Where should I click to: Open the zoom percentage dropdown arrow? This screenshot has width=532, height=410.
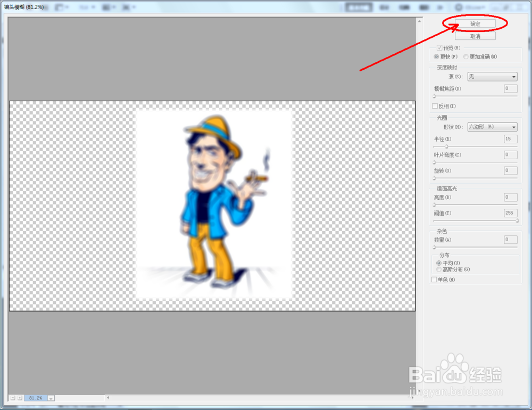coord(51,398)
